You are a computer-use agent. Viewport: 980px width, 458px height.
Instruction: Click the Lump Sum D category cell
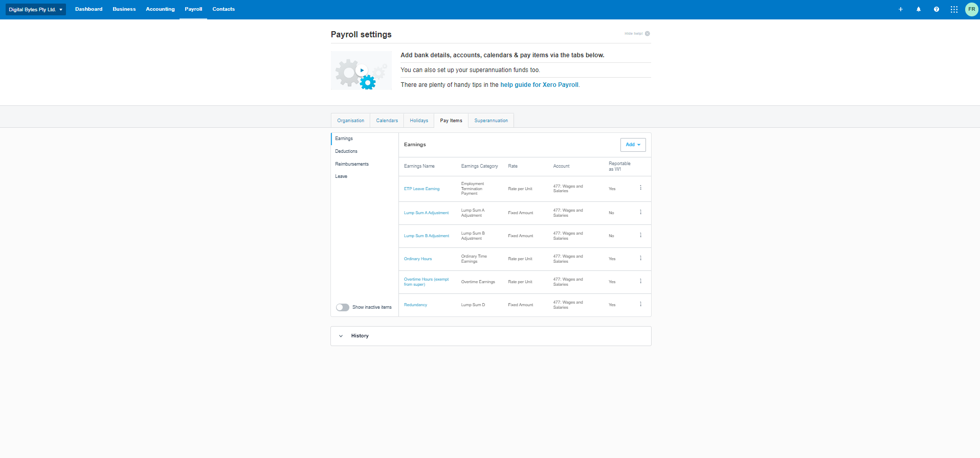pyautogui.click(x=473, y=305)
